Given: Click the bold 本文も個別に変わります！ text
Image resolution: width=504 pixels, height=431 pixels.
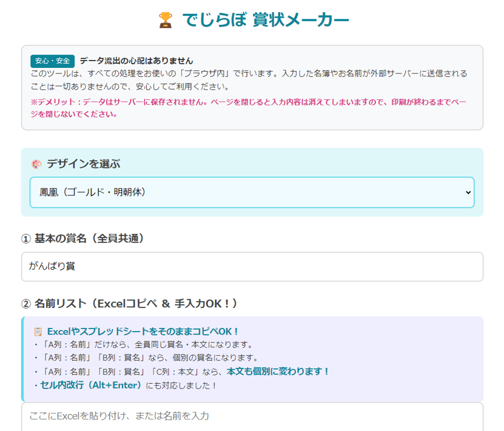Looking at the screenshot, I should pos(278,372).
